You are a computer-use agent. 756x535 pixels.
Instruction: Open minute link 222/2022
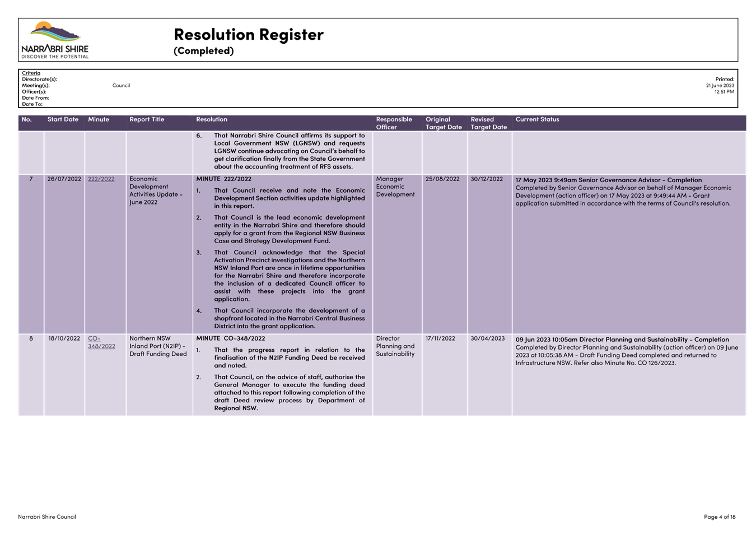click(101, 179)
